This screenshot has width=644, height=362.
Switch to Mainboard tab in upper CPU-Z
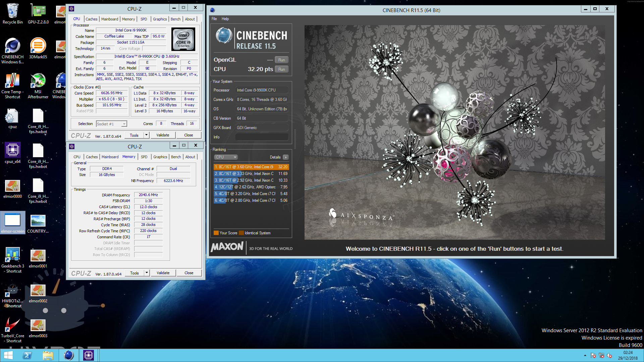[110, 19]
